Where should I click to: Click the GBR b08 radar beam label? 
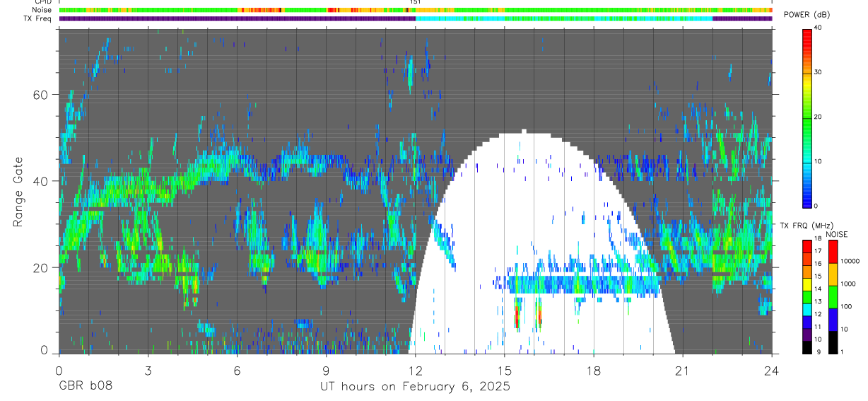[85, 387]
